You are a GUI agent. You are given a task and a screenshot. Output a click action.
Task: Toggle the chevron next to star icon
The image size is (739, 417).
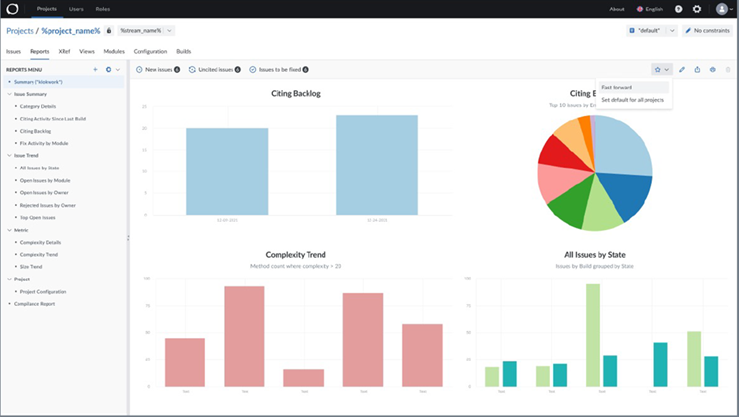667,70
